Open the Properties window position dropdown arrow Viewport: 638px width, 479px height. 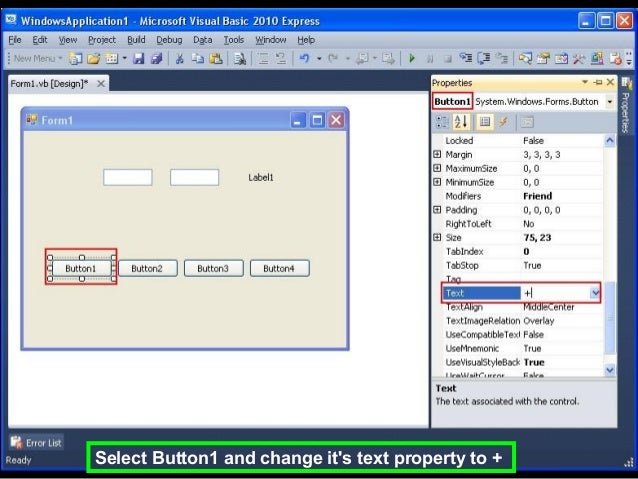[585, 82]
